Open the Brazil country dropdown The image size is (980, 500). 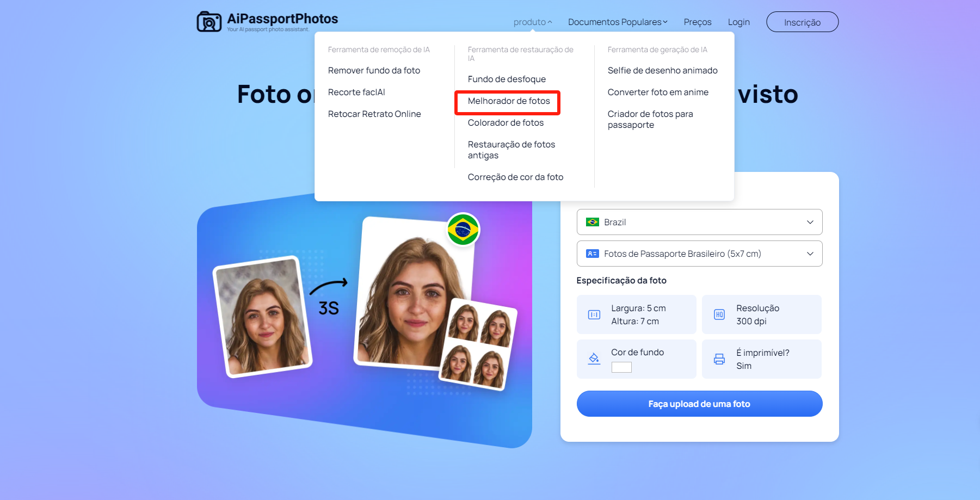click(x=699, y=222)
